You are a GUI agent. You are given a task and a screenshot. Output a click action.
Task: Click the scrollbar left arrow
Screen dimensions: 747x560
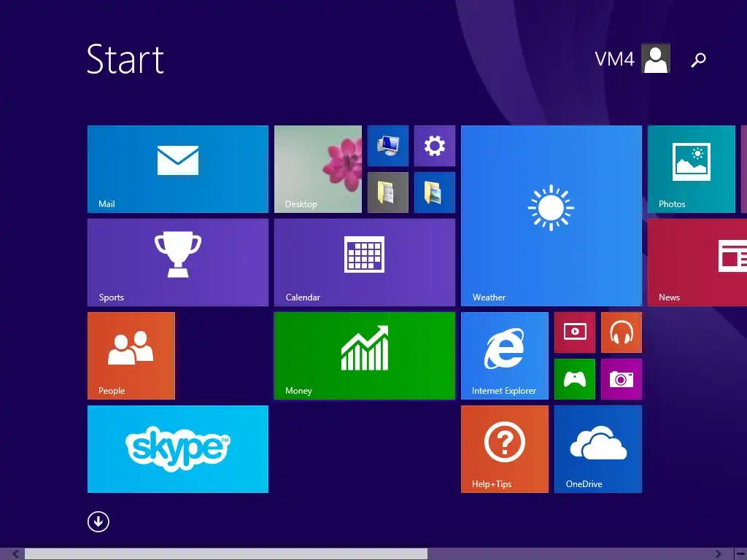point(15,554)
